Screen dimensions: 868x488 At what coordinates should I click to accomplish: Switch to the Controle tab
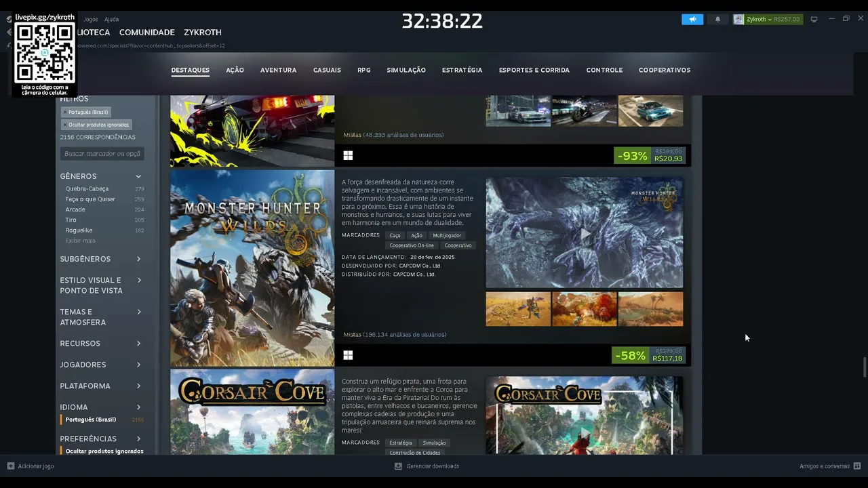point(604,70)
